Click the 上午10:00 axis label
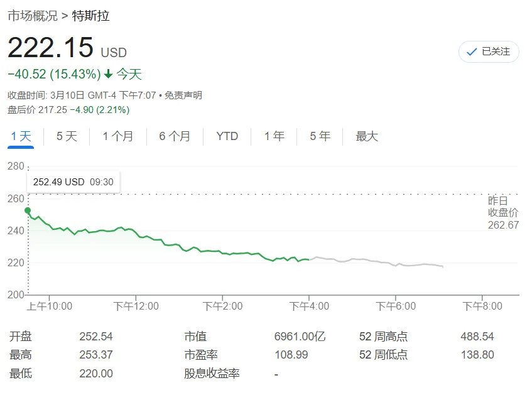532x395 pixels. click(50, 306)
